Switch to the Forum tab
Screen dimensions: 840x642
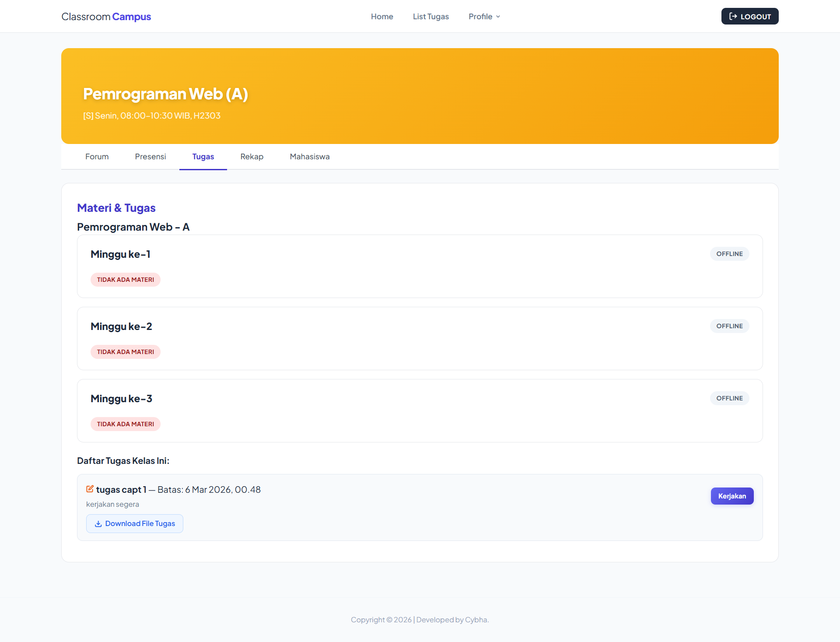click(97, 157)
